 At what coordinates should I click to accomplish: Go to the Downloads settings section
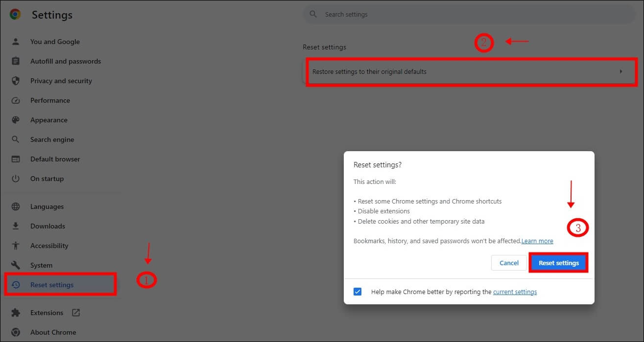tap(48, 226)
